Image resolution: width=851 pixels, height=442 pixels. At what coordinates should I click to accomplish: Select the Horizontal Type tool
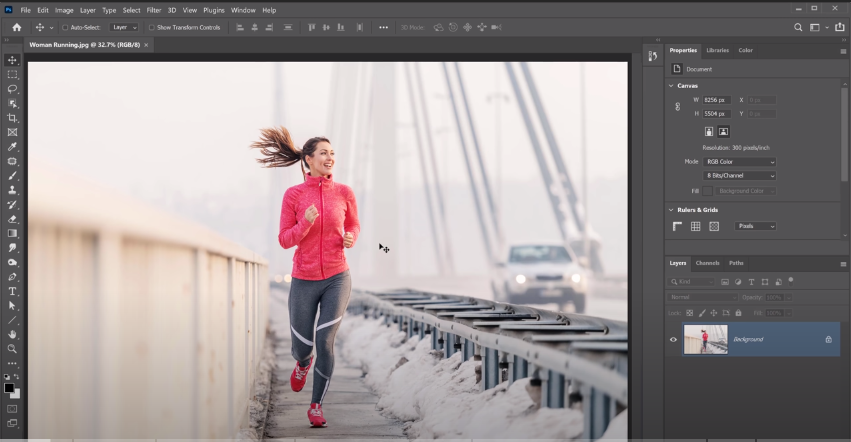12,291
